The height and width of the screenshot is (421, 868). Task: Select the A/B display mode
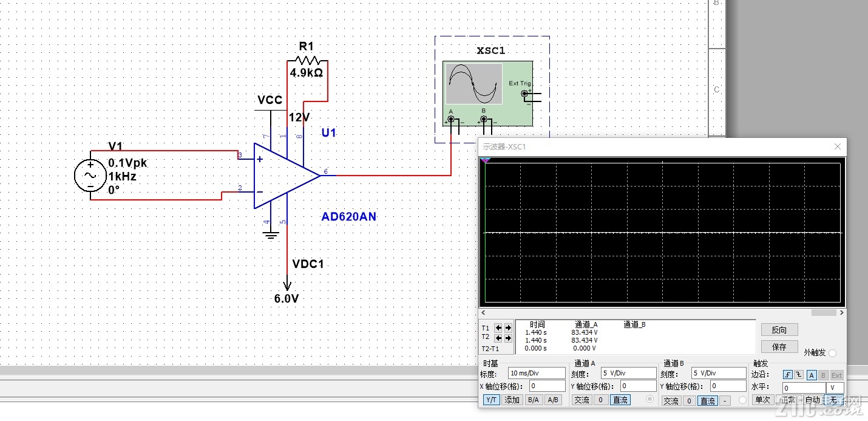tap(553, 400)
